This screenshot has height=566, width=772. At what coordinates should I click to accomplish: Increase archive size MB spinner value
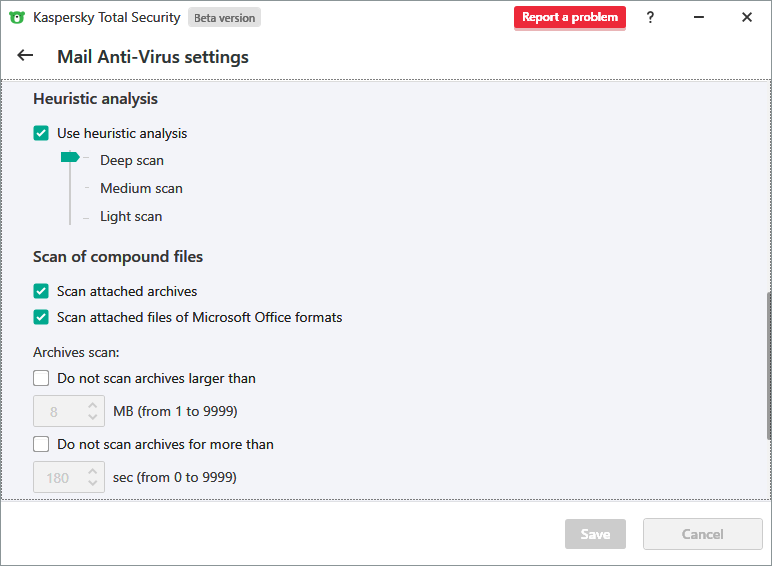(93, 405)
